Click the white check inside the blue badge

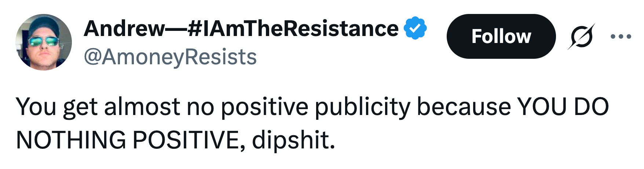point(415,28)
